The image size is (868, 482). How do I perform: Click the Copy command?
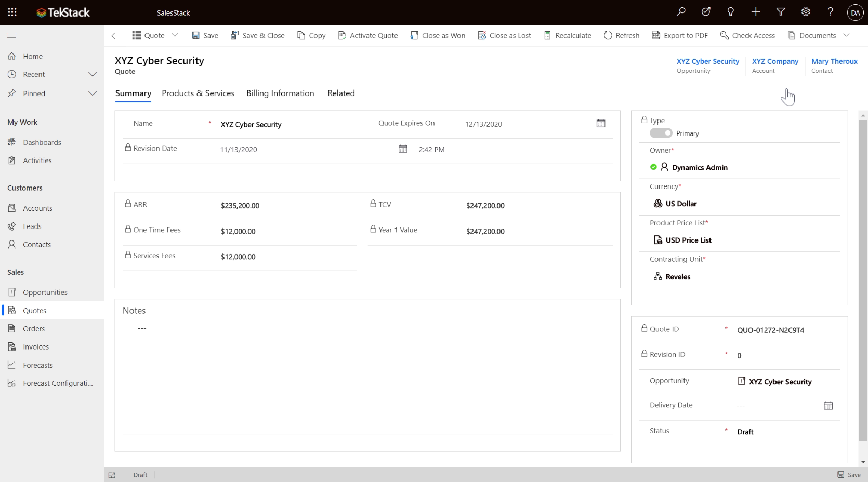[311, 35]
